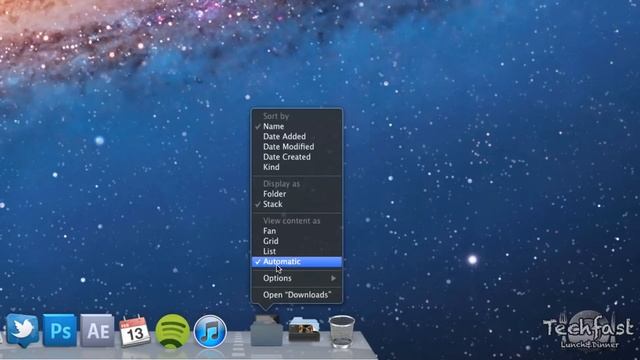Open the Trash in the Dock
This screenshot has height=360, width=640.
click(x=342, y=331)
